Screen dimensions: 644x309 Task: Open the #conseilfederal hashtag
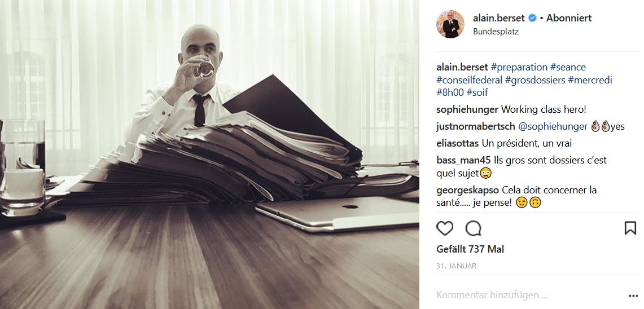(x=470, y=80)
